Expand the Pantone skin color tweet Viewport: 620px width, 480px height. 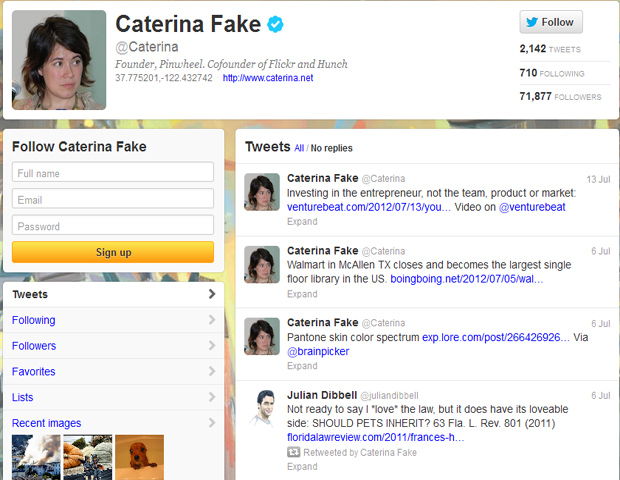tap(302, 366)
